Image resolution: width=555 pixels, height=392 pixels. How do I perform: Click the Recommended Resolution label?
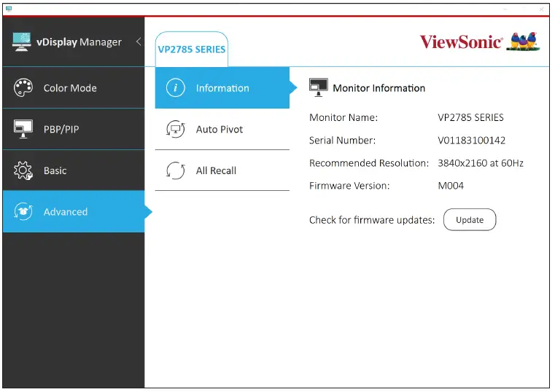[369, 163]
